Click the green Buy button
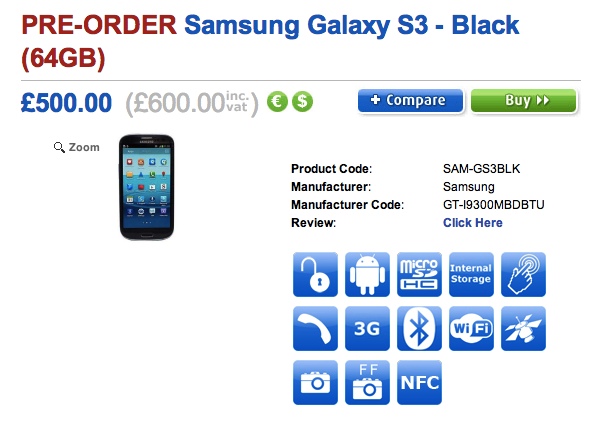The height and width of the screenshot is (425, 600). 523,101
